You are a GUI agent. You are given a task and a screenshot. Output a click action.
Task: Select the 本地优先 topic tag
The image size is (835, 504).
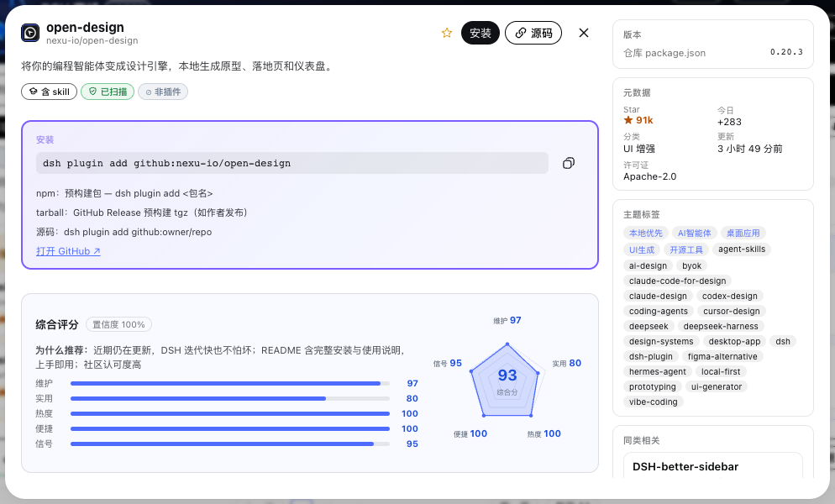click(x=645, y=233)
